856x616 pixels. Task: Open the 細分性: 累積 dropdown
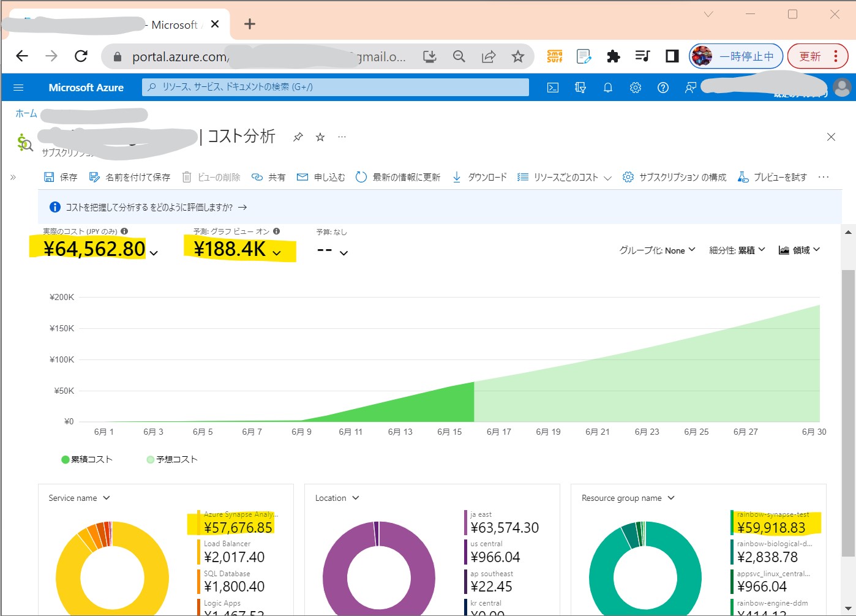(737, 250)
